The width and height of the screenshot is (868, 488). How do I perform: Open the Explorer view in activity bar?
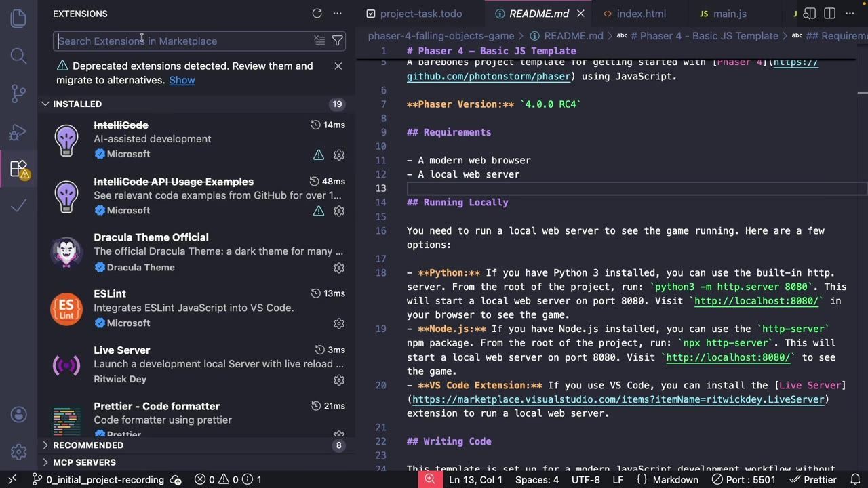point(18,18)
